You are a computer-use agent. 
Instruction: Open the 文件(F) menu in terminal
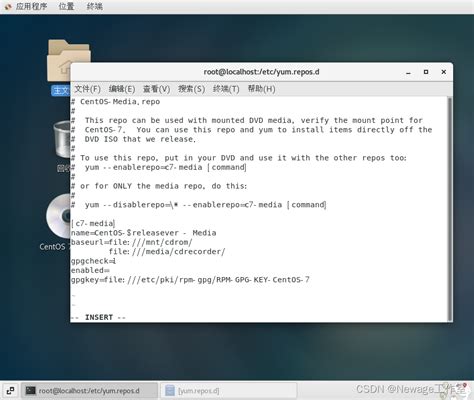click(87, 89)
